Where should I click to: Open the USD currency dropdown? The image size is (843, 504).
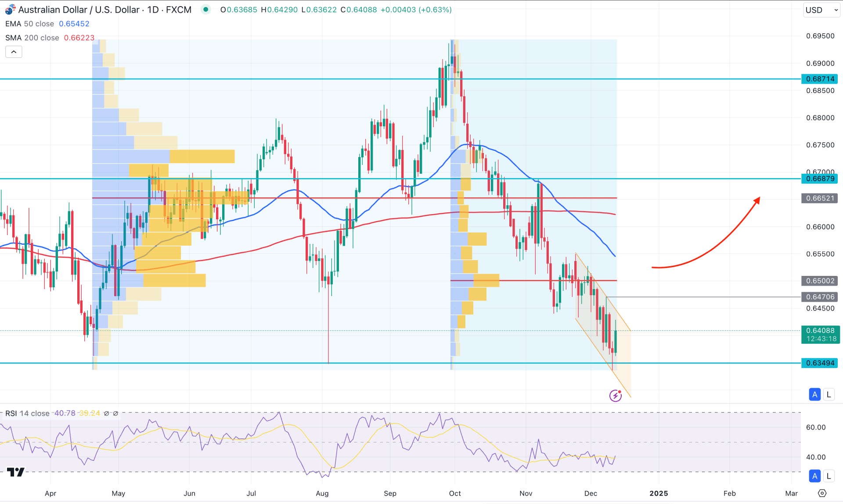821,10
